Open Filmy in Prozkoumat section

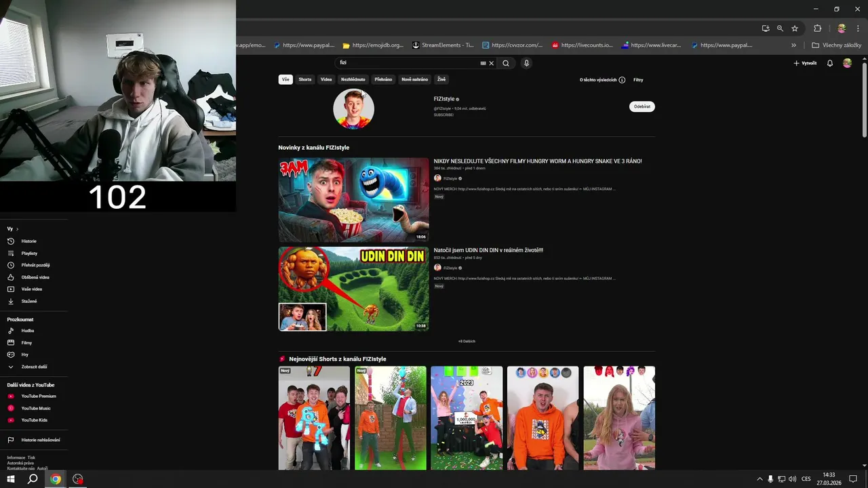tap(26, 343)
